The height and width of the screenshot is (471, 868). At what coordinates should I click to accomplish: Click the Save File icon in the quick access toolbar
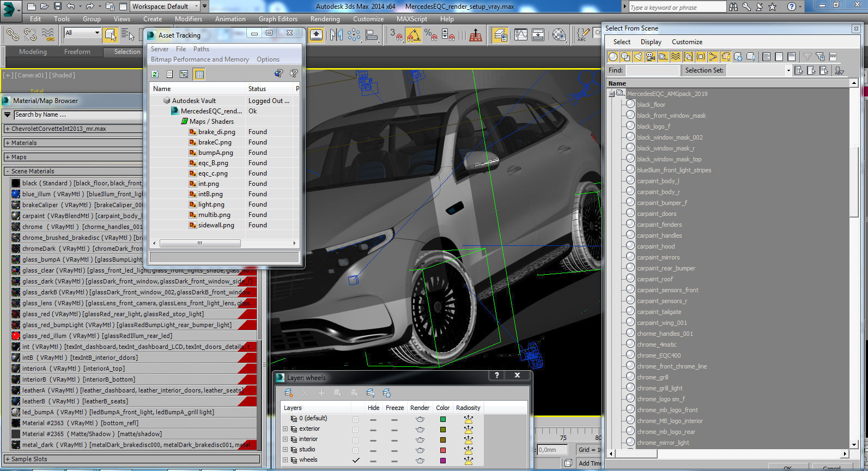tap(57, 7)
